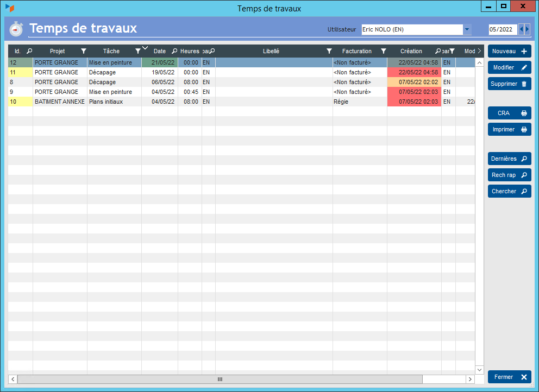Viewport: 539px width, 392px height.
Task: Click the 05/2022 month input field
Action: click(502, 29)
